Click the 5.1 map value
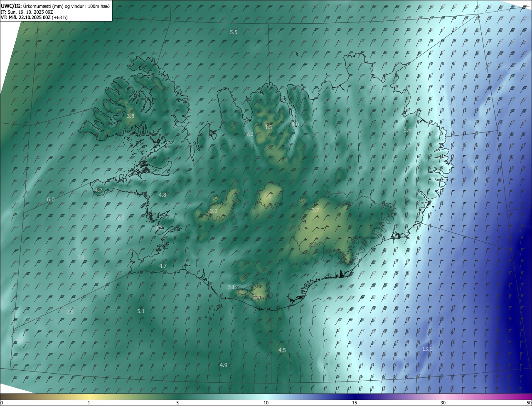532x406 pixels. tap(141, 311)
